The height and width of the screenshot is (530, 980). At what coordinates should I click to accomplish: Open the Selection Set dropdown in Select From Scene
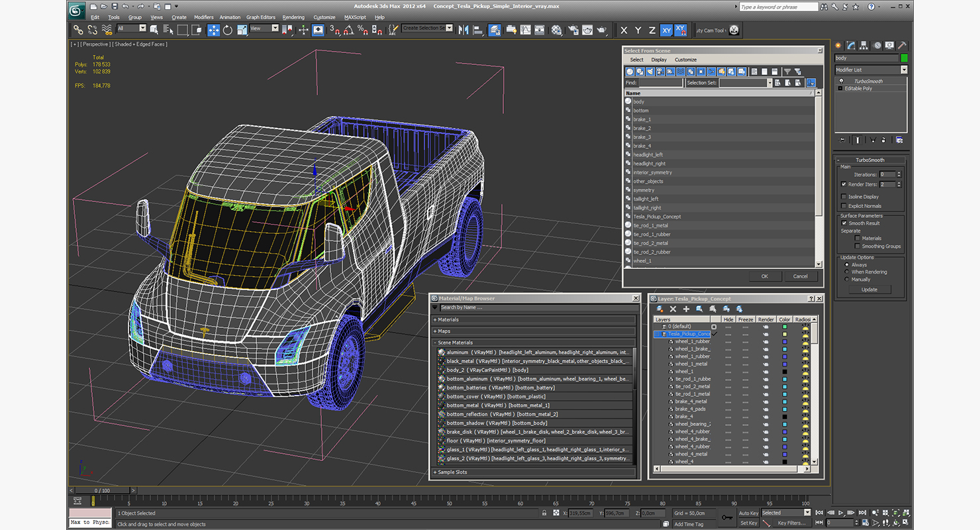point(746,83)
